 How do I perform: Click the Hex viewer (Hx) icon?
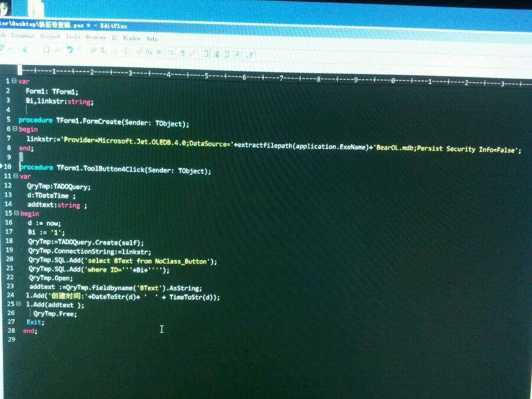click(149, 52)
